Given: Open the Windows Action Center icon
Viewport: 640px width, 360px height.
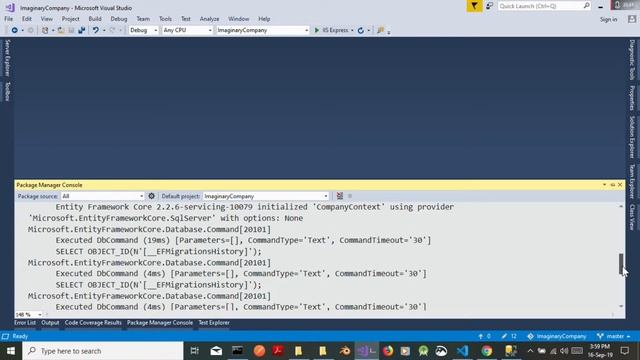Looking at the screenshot, I should click(x=625, y=351).
